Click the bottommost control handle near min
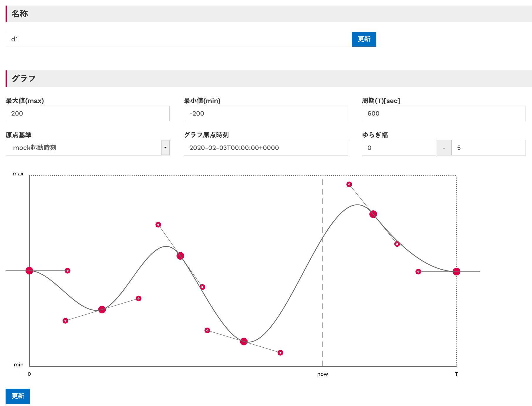 [x=280, y=353]
